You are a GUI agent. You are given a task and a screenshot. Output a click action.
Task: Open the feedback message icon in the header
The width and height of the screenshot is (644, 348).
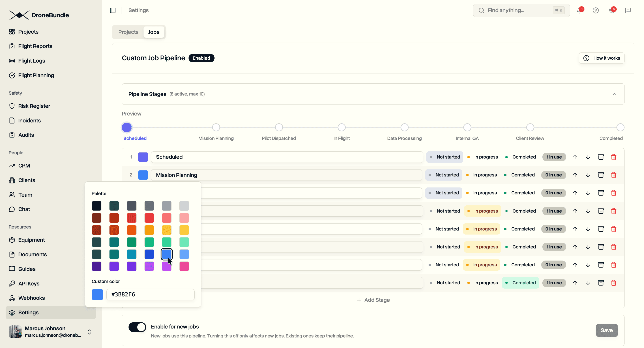(628, 10)
